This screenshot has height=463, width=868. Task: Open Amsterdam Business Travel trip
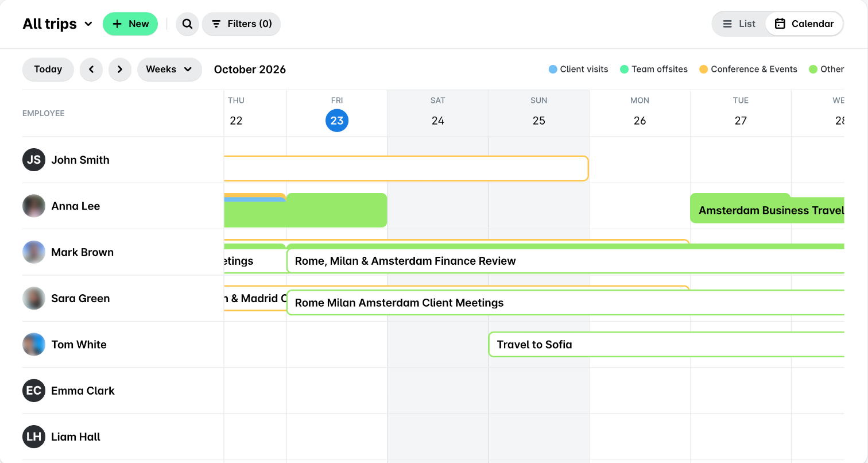coord(768,210)
